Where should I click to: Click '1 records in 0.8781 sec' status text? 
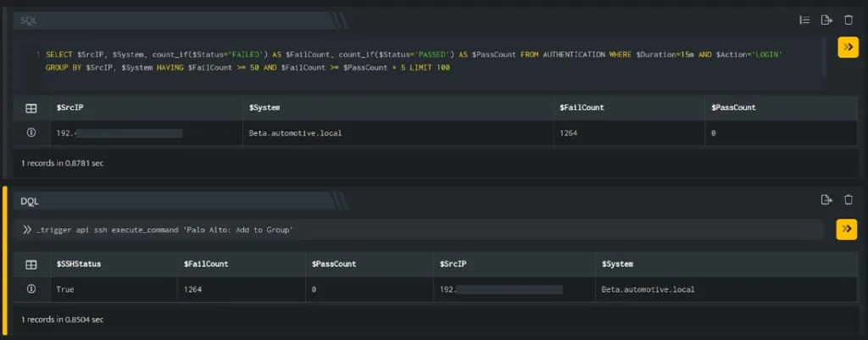click(x=63, y=164)
